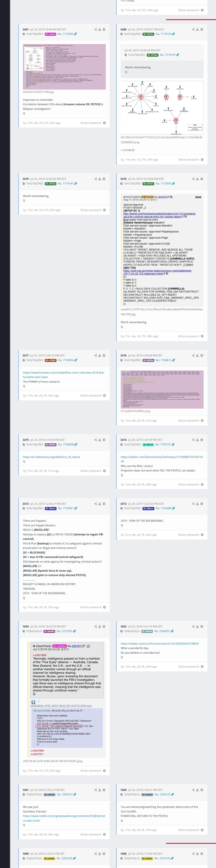Click the ID a73801 badge on post 3477
This screenshot has width=216, height=868.
tap(50, 360)
